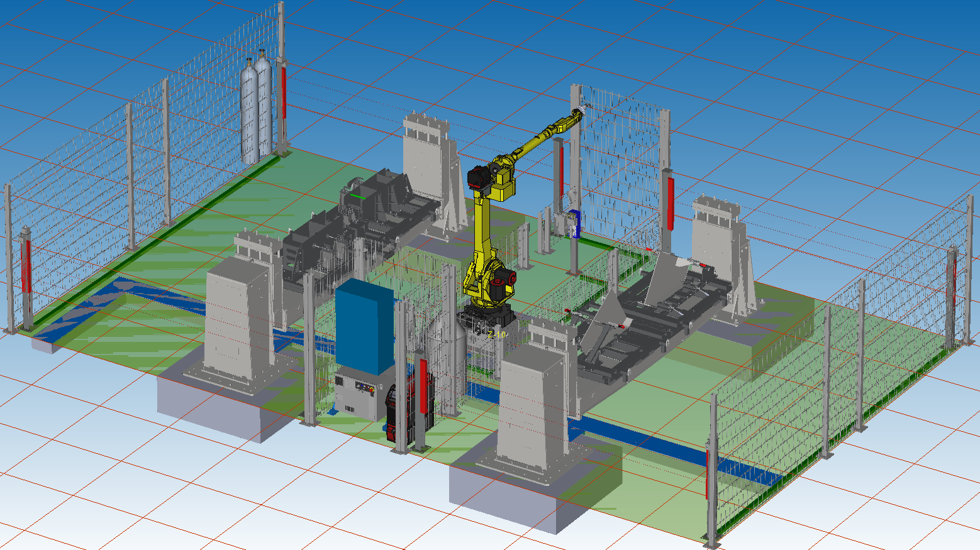Select the robot base pedestal
Image resolution: width=980 pixels, height=550 pixels.
484,321
